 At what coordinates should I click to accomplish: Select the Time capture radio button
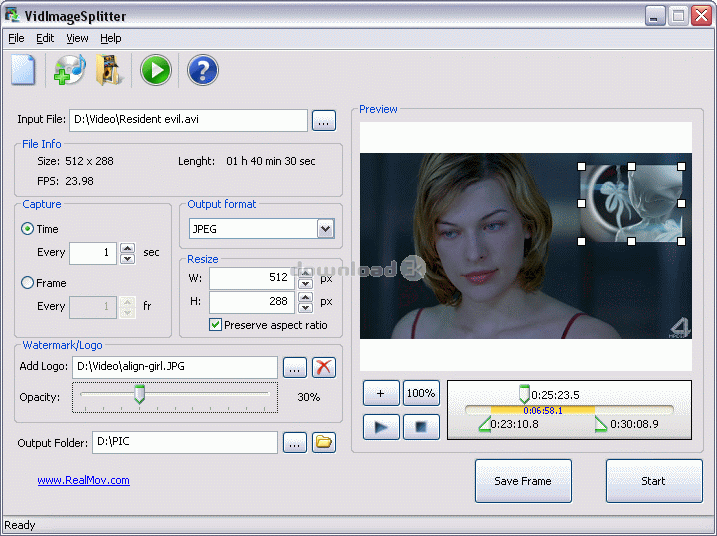(28, 229)
